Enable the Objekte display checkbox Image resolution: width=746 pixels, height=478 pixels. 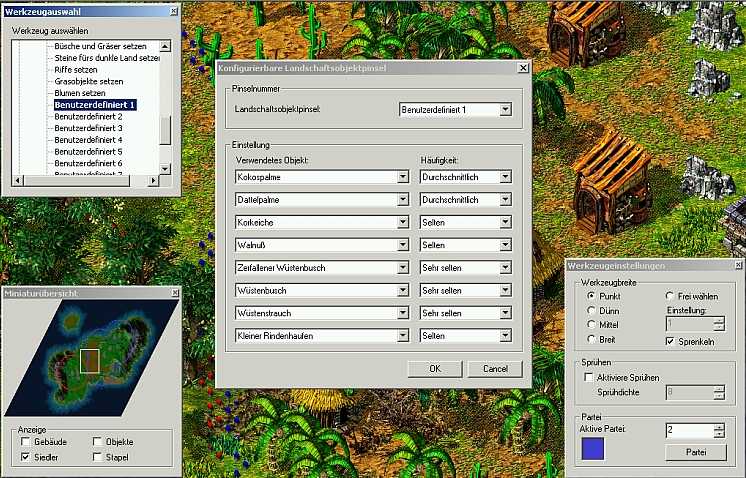click(97, 442)
